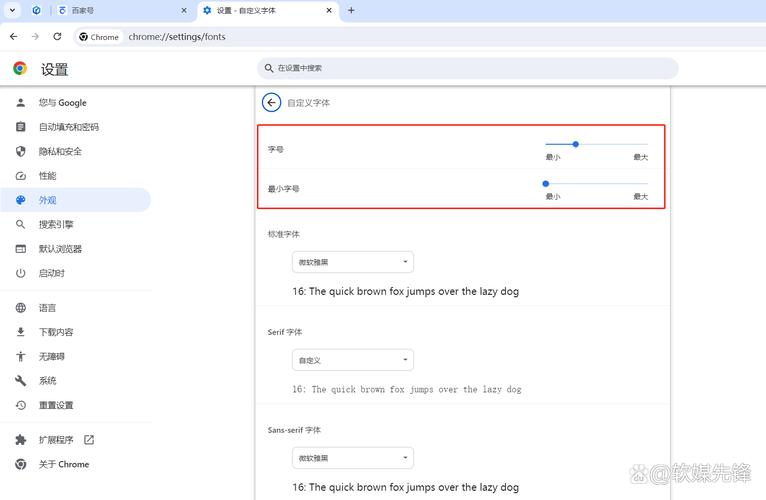Open 扩展程序 puzzle icon entry

20,440
